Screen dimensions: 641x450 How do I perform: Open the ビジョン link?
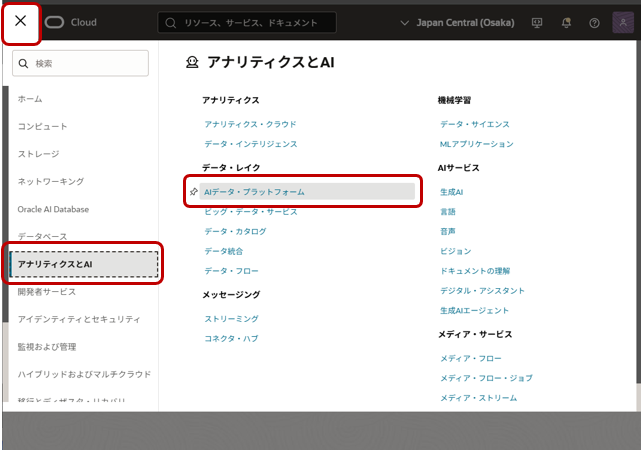tap(455, 251)
